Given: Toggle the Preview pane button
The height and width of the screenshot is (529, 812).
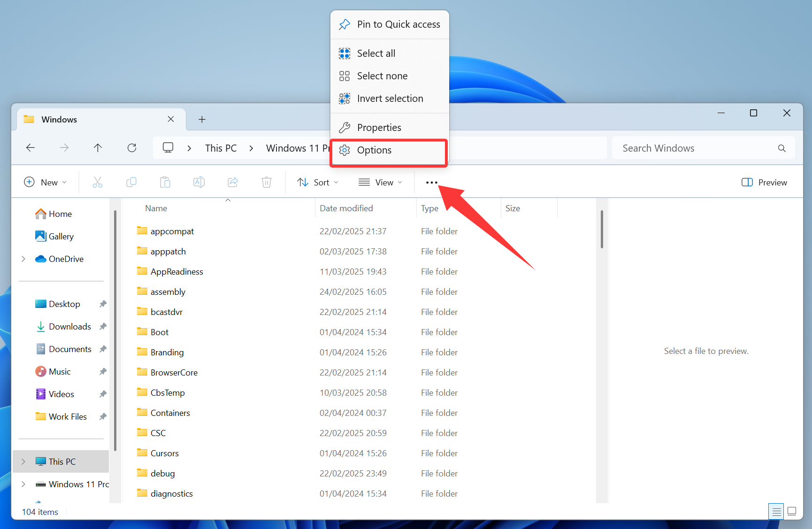Looking at the screenshot, I should pos(764,182).
